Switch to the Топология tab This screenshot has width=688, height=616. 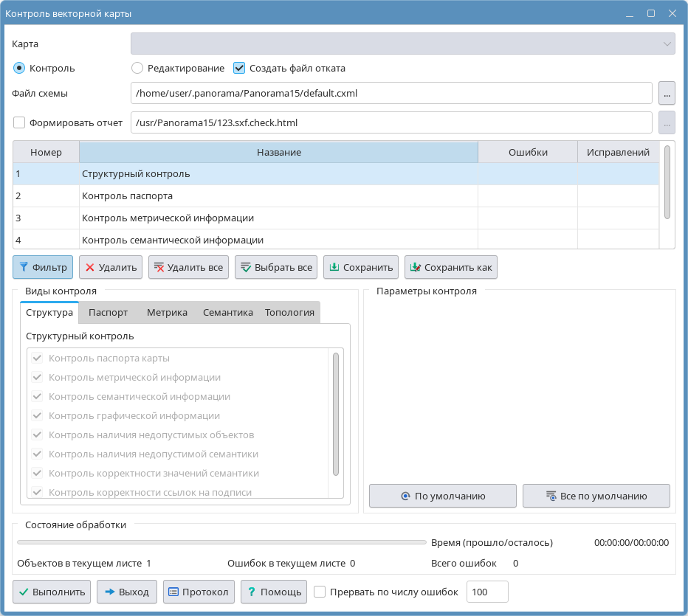pyautogui.click(x=289, y=312)
